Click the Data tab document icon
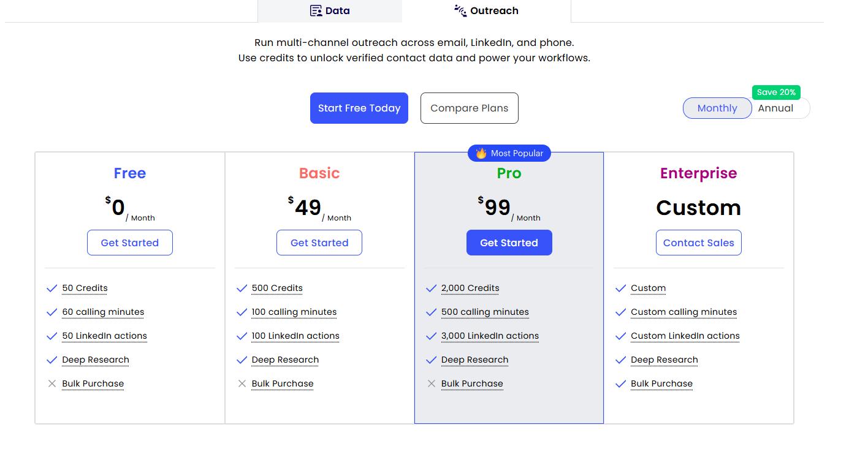868x449 pixels. [316, 10]
